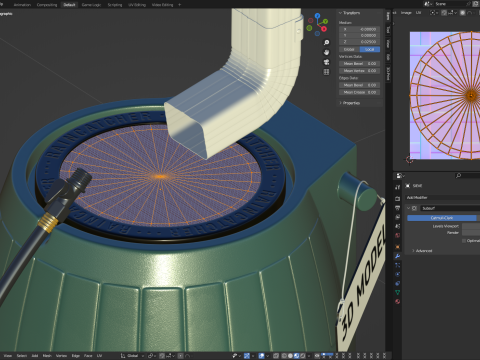Switch to the Scripting workspace tab
Image resolution: width=480 pixels, height=360 pixels.
[x=115, y=5]
